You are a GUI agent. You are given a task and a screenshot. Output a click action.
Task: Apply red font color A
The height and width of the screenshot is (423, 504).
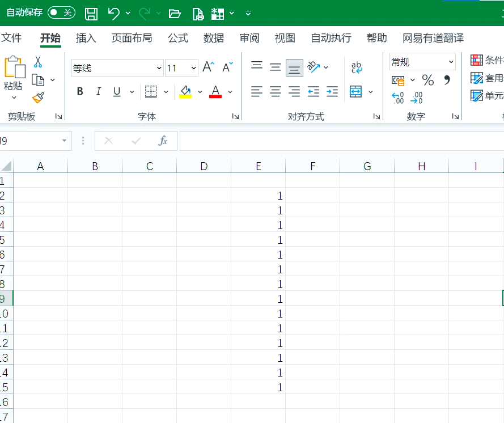pos(215,92)
